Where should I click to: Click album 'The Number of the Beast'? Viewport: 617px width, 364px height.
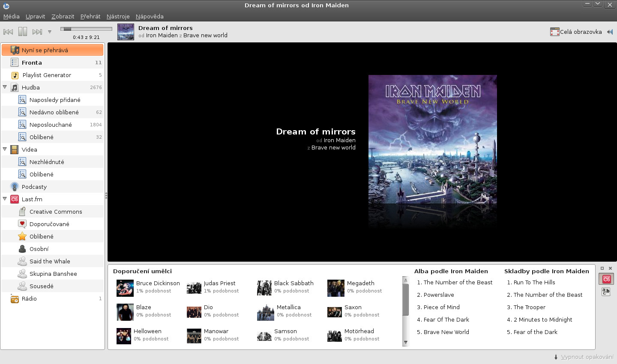(455, 282)
